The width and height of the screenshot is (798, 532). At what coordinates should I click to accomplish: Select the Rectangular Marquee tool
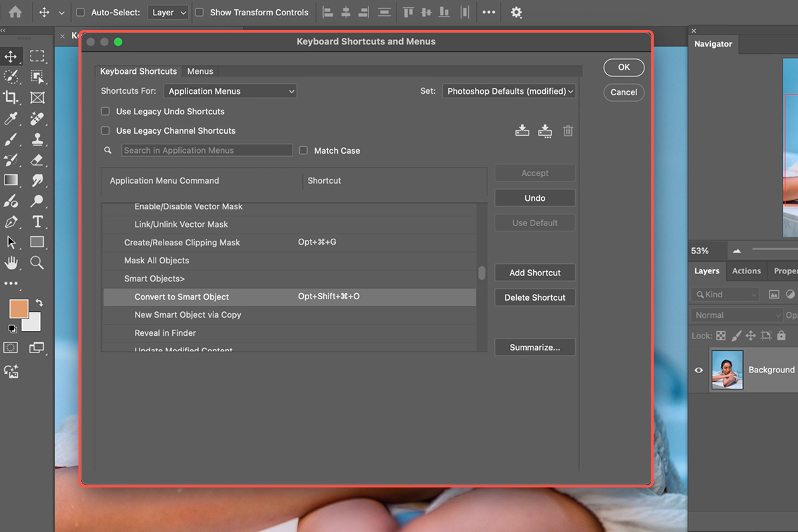point(37,57)
